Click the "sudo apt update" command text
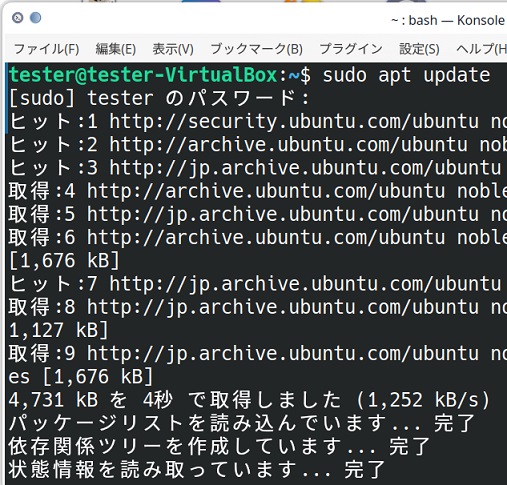507x485 pixels. 406,75
